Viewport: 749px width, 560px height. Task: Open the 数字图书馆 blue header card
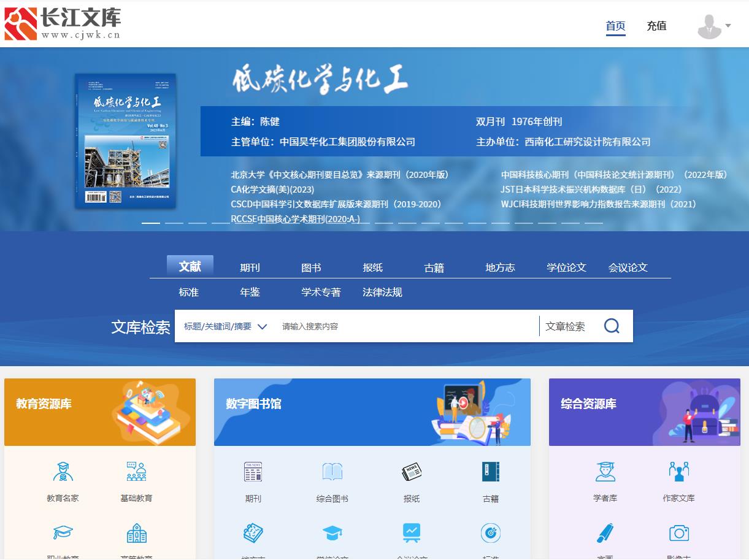click(x=372, y=412)
